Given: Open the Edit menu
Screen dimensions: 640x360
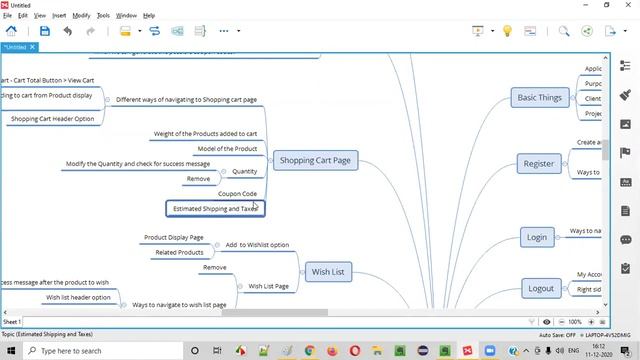Looking at the screenshot, I should click(23, 16).
